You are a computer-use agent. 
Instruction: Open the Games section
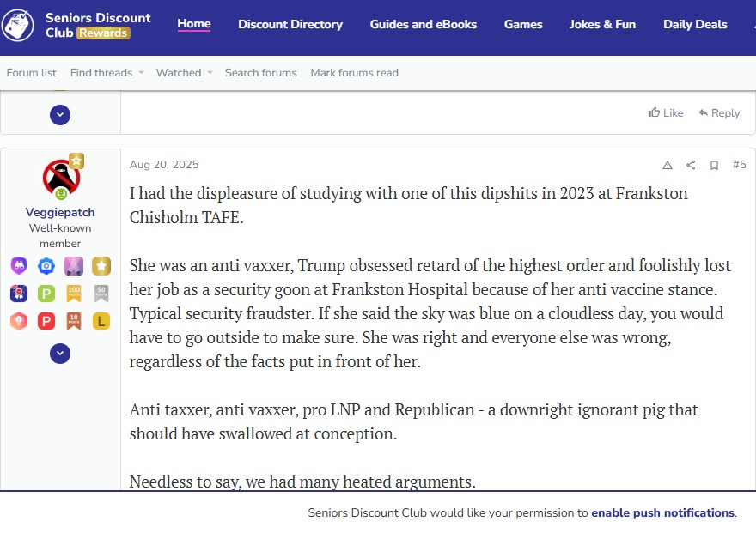pyautogui.click(x=523, y=24)
